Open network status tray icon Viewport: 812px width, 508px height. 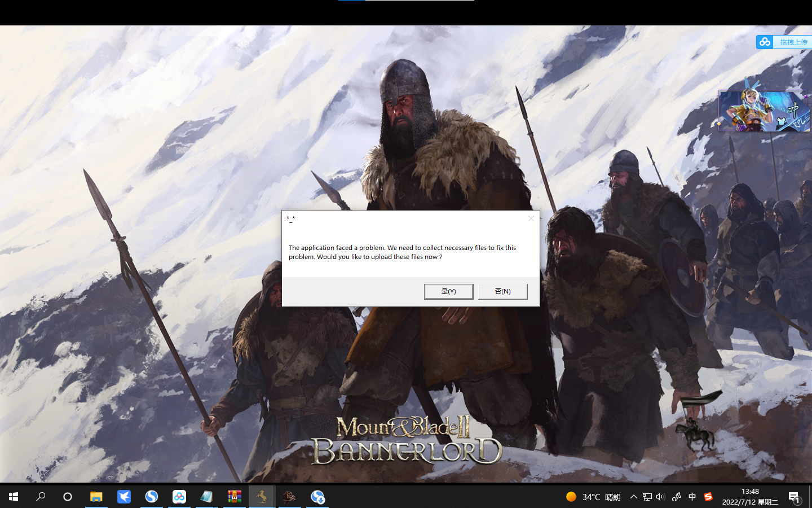[x=647, y=497]
